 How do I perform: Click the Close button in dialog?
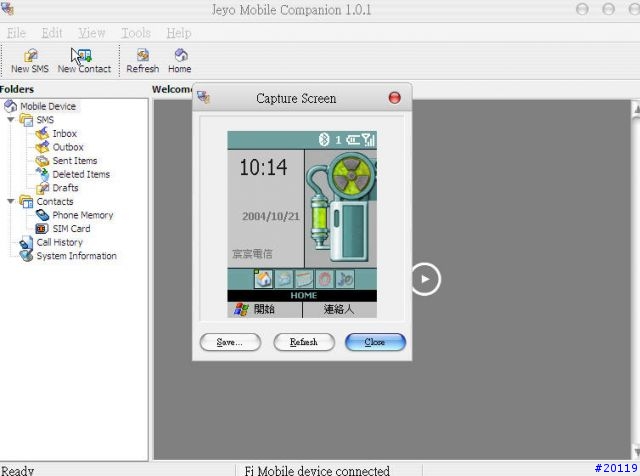coord(376,342)
